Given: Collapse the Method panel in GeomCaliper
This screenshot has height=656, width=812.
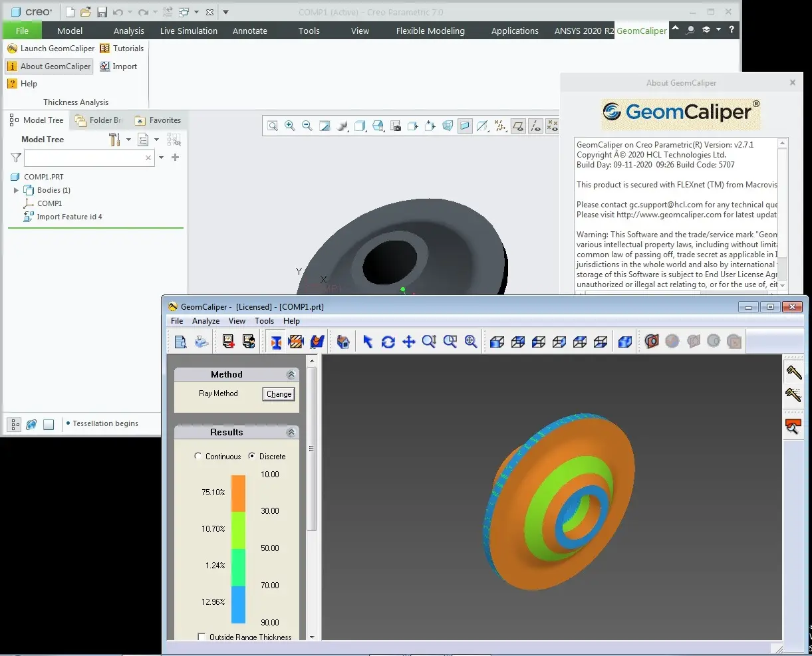Looking at the screenshot, I should tap(291, 375).
